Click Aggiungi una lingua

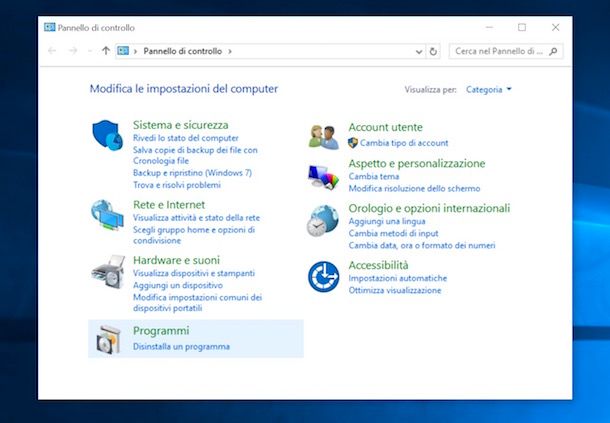point(387,221)
